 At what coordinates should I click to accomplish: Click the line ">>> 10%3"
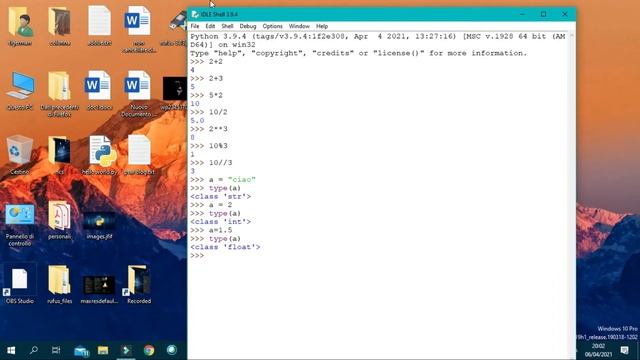click(209, 146)
